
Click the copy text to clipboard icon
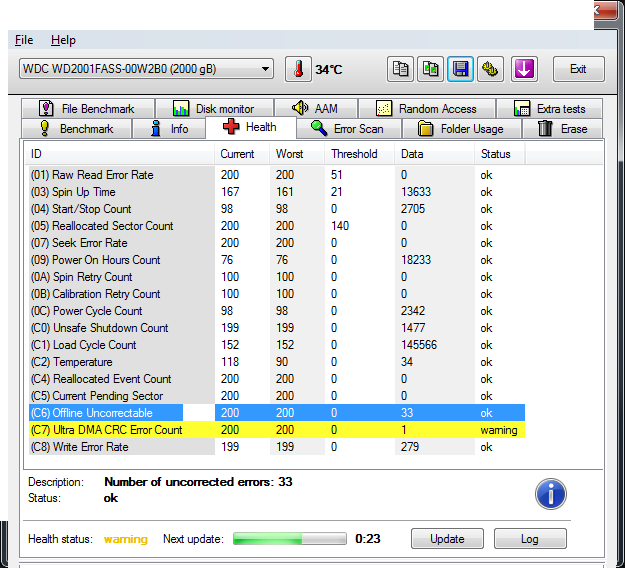click(401, 69)
